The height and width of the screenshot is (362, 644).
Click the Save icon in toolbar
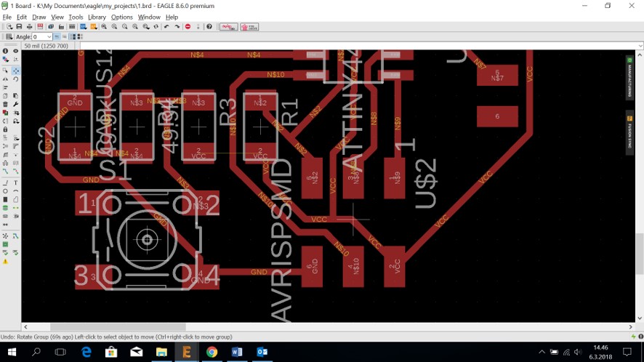click(x=19, y=27)
